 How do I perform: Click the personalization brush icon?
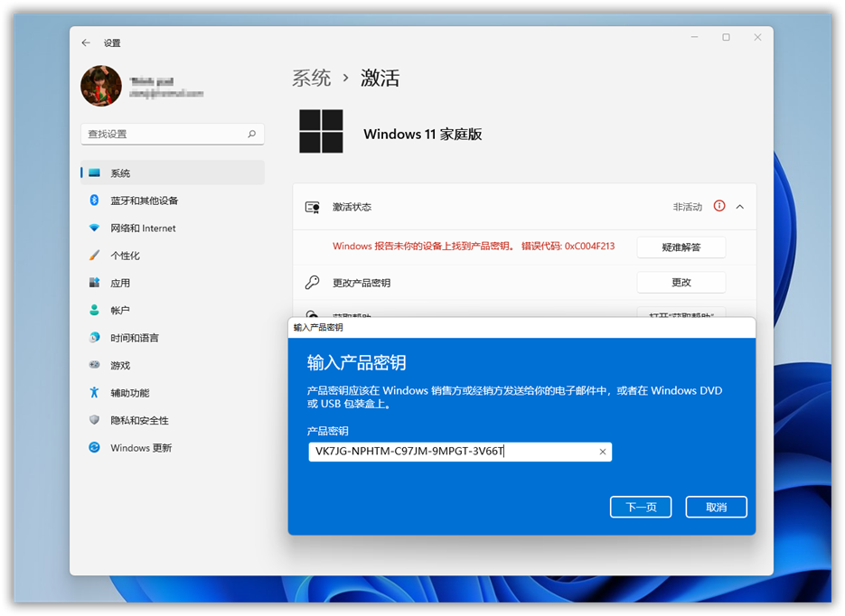tap(94, 256)
